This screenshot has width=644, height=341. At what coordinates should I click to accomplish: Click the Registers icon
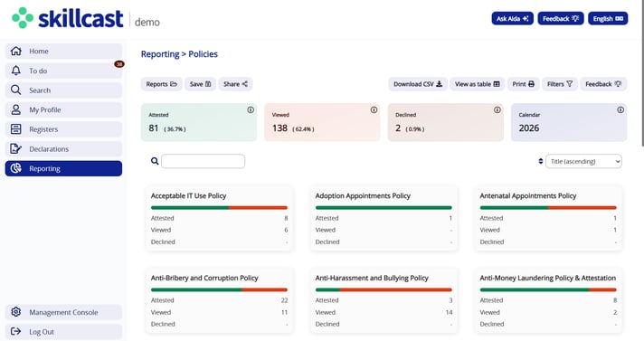point(16,129)
